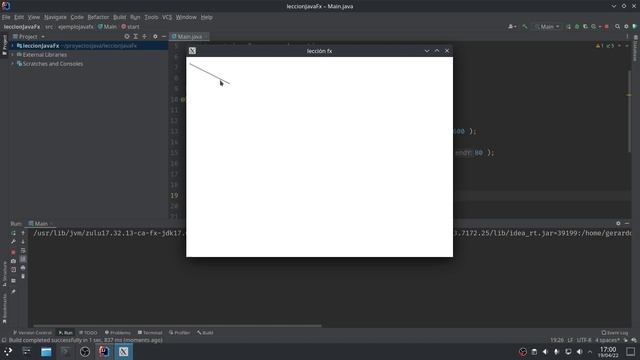Select External Libraries in project tree
Screen dimensions: 640x360
[44, 55]
